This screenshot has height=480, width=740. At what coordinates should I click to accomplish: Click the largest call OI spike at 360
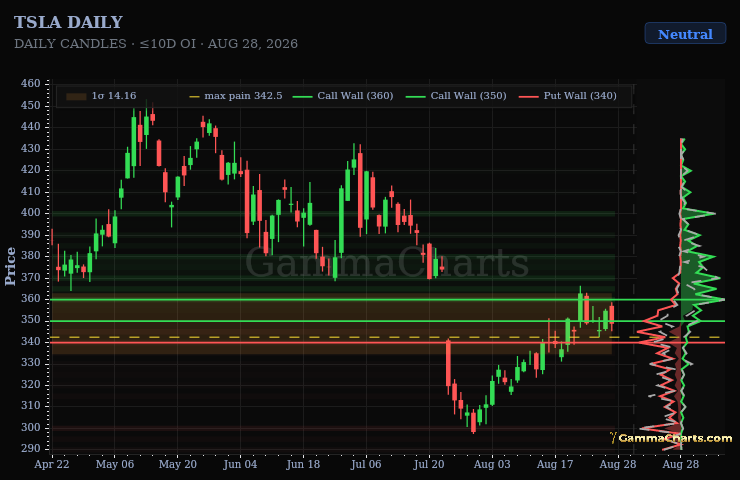point(703,299)
